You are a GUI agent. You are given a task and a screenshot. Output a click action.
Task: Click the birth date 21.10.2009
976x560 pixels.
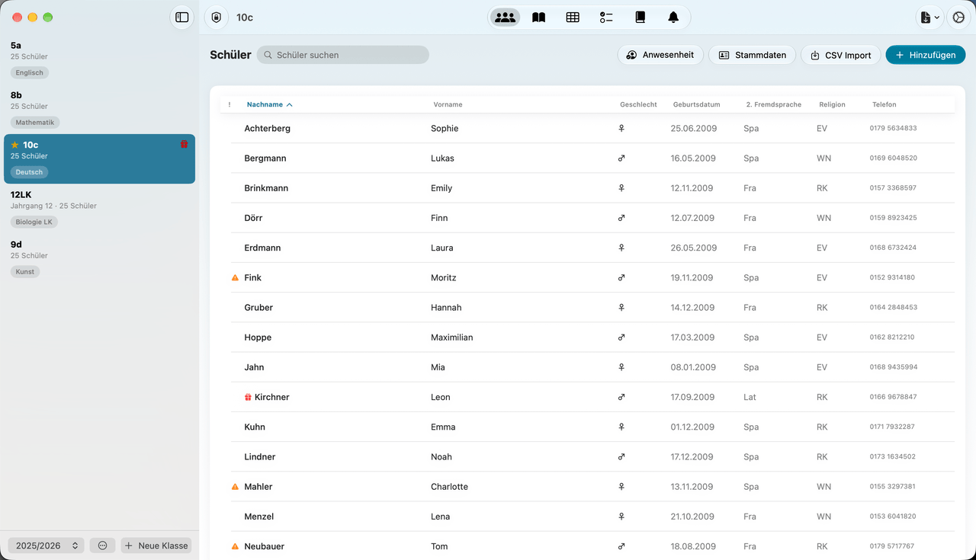pyautogui.click(x=693, y=517)
